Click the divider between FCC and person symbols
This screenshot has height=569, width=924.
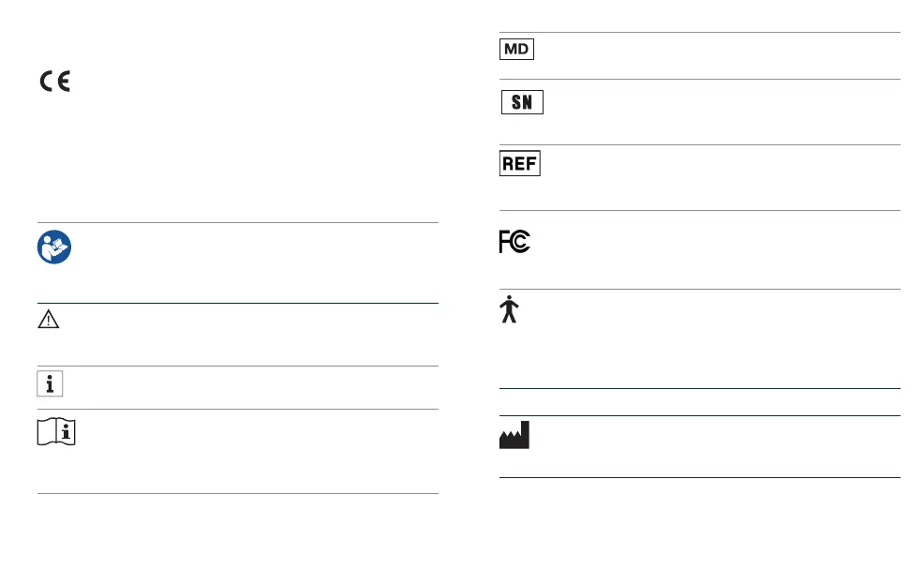pyautogui.click(x=699, y=289)
